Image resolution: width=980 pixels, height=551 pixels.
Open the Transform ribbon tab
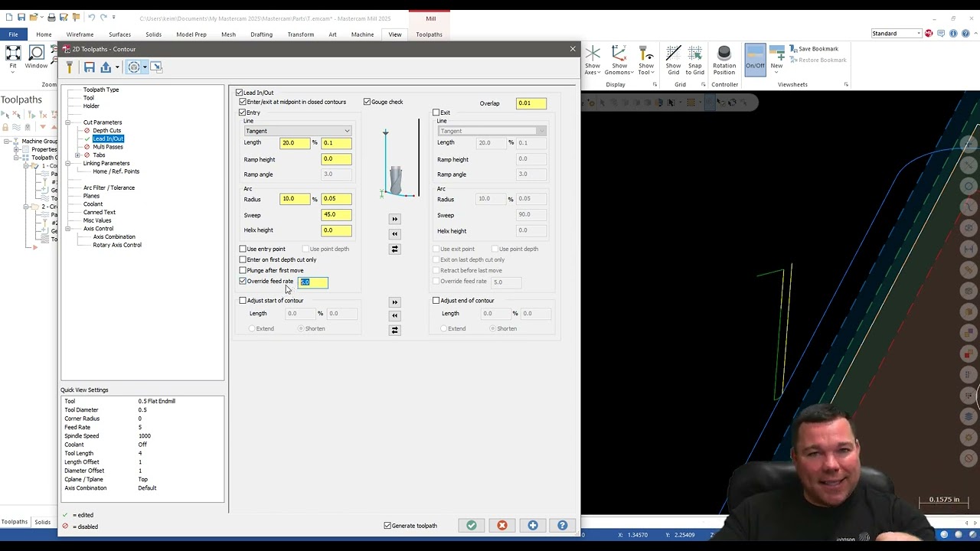coord(301,34)
